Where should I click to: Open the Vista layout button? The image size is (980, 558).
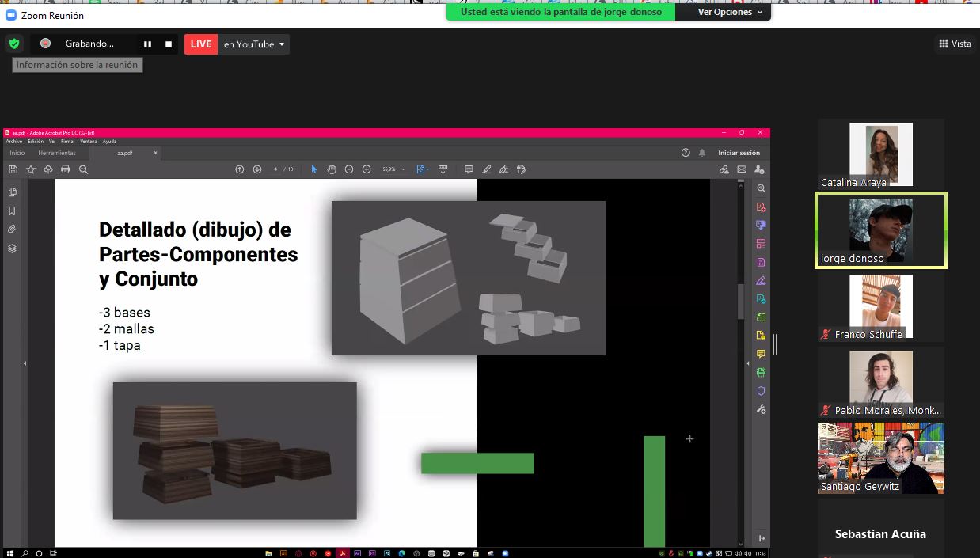click(955, 44)
